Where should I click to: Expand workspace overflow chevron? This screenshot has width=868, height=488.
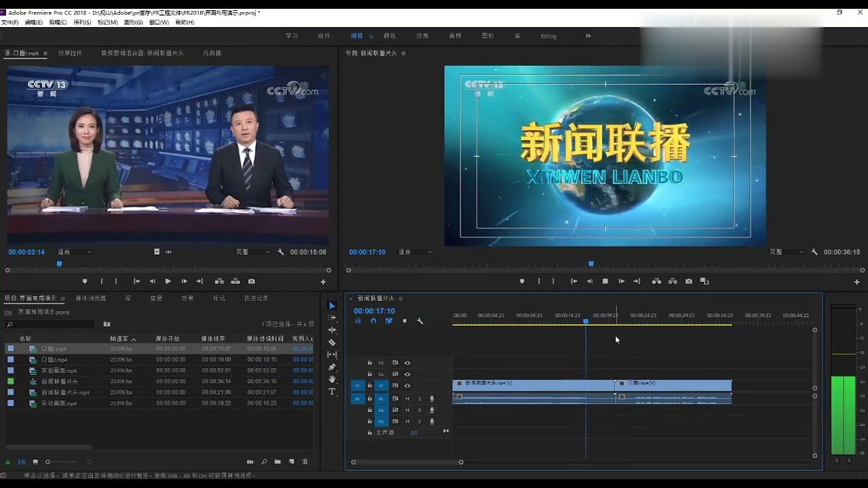click(x=588, y=36)
